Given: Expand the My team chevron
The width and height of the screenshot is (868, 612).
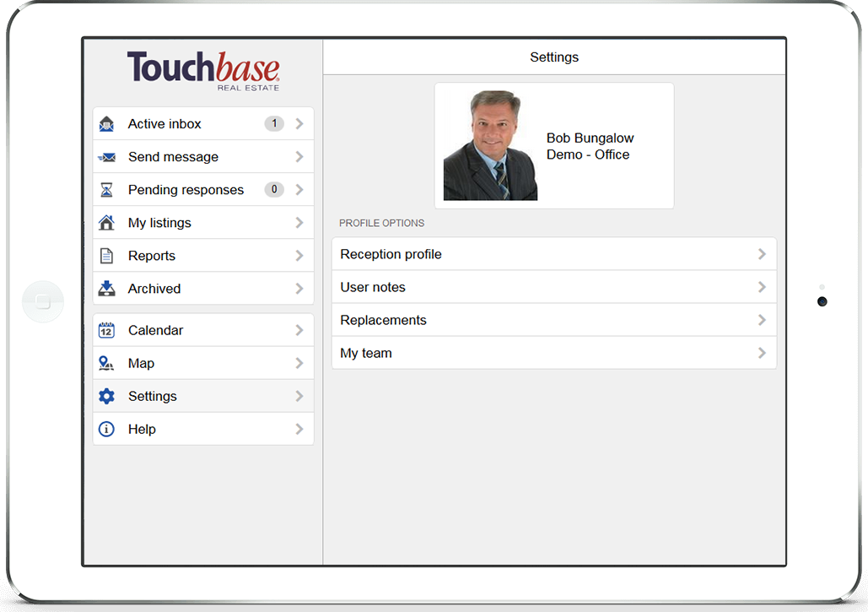Looking at the screenshot, I should coord(762,353).
